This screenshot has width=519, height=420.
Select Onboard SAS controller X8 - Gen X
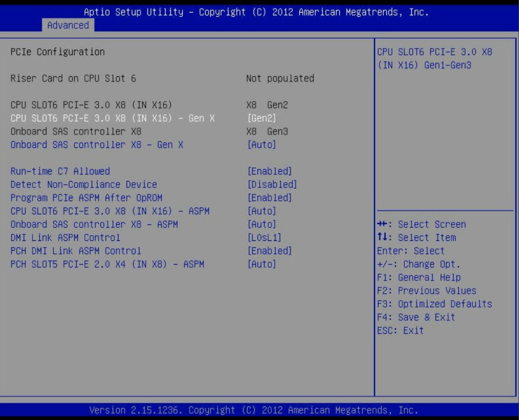click(x=97, y=145)
